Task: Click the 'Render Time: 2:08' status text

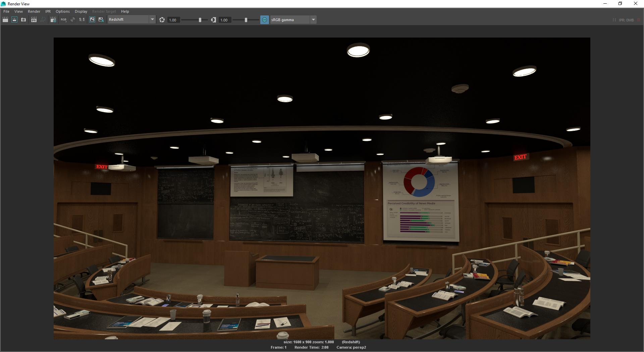Action: (x=311, y=347)
